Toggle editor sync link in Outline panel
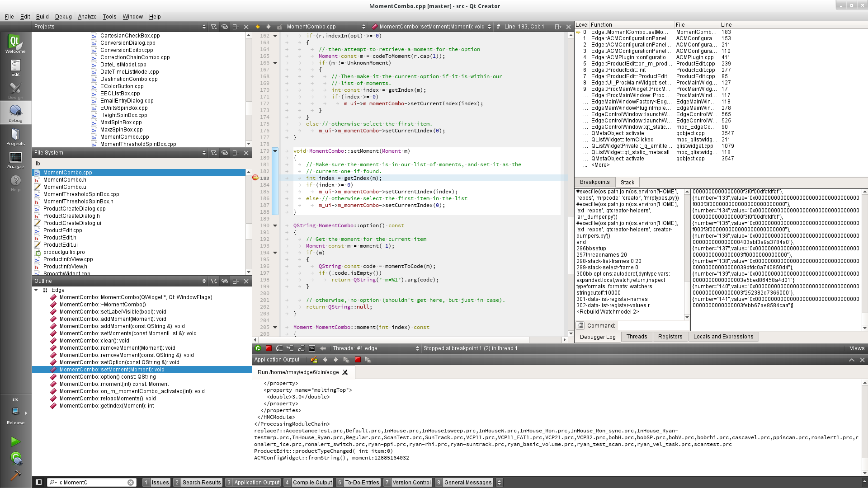Image resolution: width=868 pixels, height=488 pixels. 225,281
